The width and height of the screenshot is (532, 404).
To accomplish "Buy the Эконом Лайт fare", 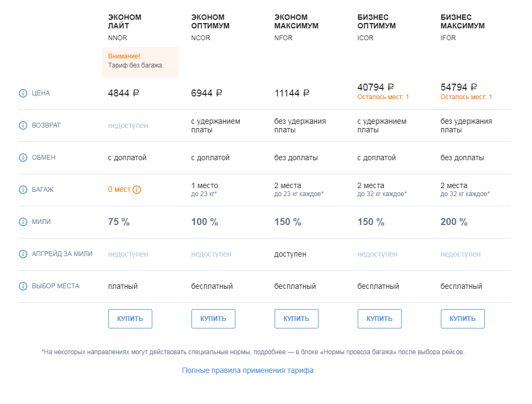I will click(x=130, y=319).
